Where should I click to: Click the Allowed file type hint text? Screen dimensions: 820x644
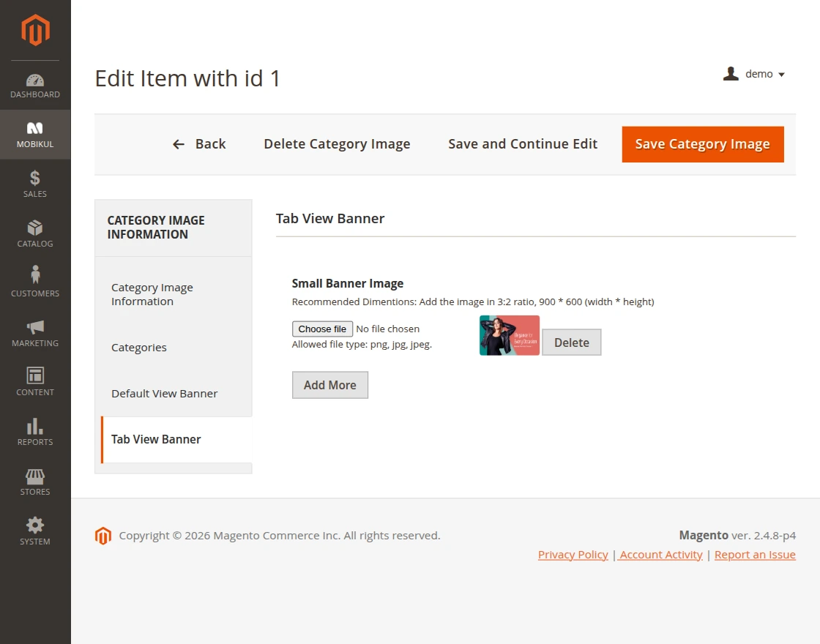[x=362, y=345]
